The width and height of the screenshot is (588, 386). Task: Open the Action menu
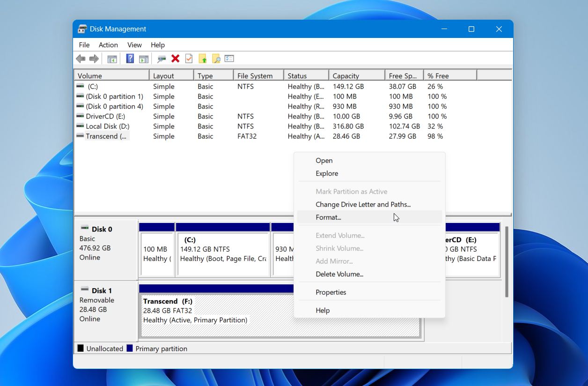click(x=108, y=45)
